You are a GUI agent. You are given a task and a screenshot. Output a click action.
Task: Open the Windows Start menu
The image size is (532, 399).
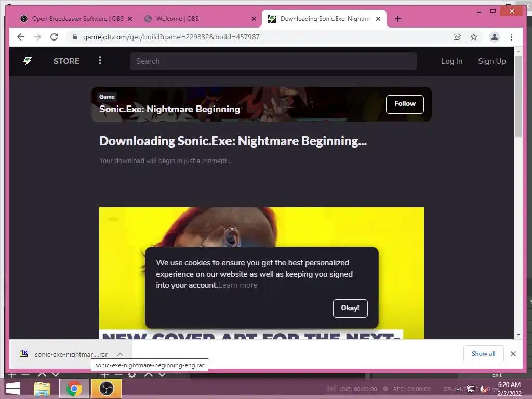[x=13, y=389]
